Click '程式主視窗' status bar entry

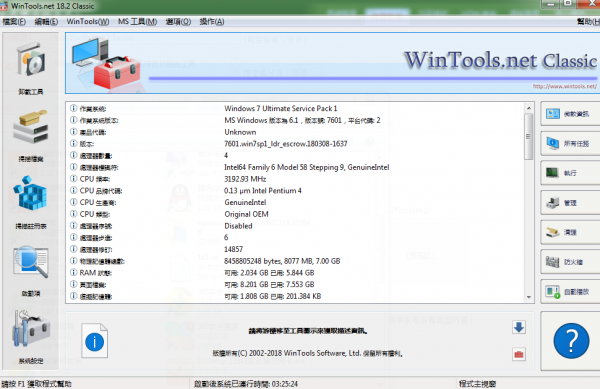point(477,384)
